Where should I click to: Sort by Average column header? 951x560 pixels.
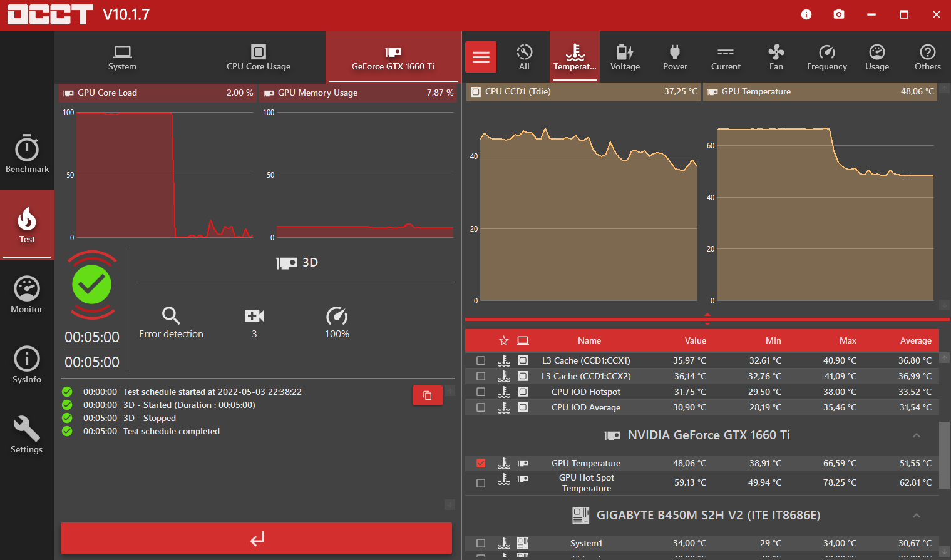click(x=916, y=340)
